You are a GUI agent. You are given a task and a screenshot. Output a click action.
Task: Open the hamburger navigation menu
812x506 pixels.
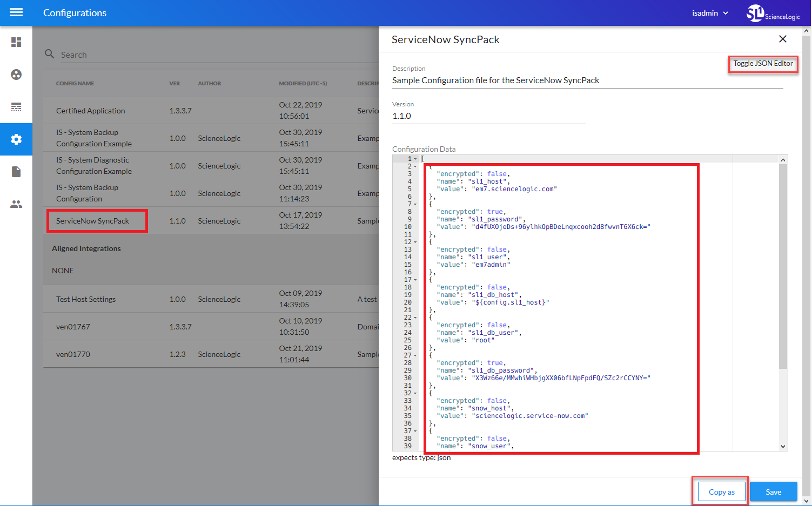(16, 12)
